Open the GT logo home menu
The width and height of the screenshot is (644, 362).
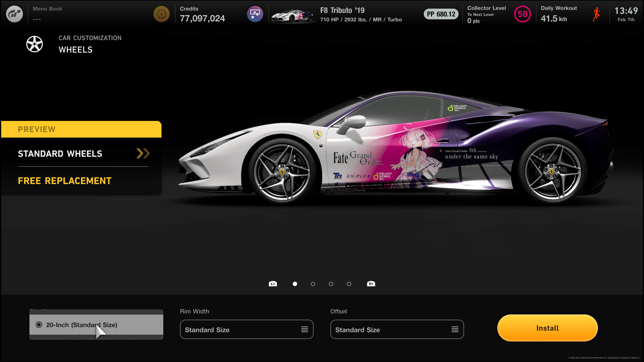(14, 14)
